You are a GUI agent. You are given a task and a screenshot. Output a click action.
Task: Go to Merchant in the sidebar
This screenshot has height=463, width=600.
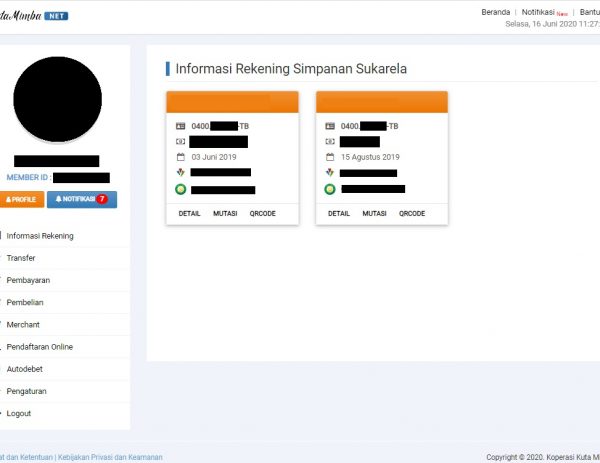pos(23,325)
